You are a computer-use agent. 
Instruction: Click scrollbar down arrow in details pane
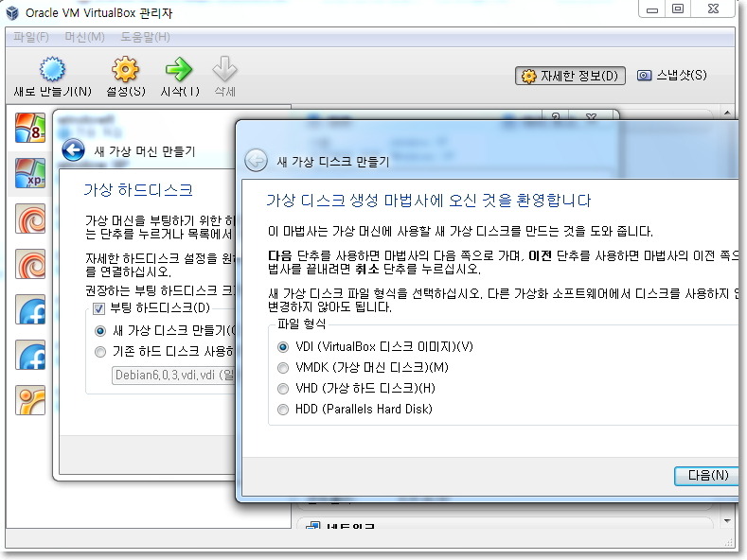pos(727,521)
